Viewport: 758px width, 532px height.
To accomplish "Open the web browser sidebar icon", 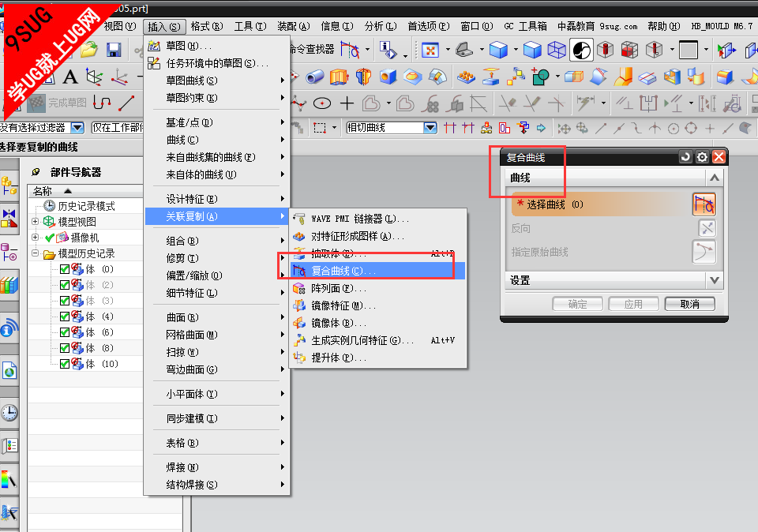I will 9,371.
